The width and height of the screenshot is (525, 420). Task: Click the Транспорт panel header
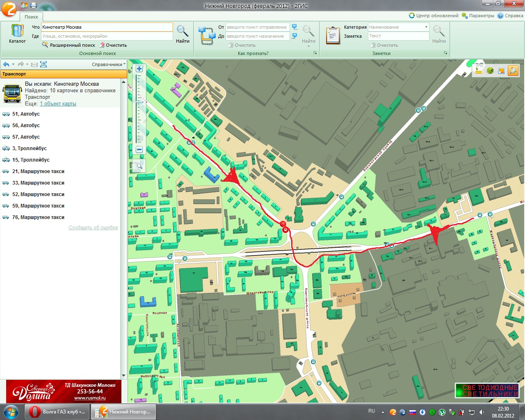(x=64, y=74)
